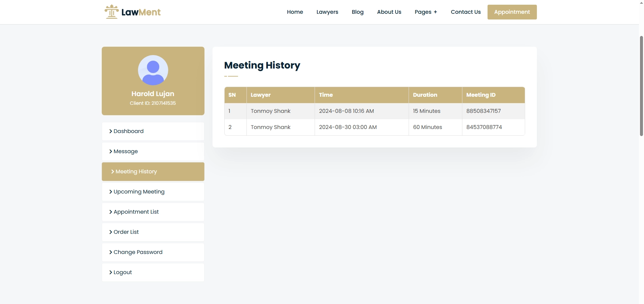Click Logout in sidebar
This screenshot has height=304, width=644.
coord(153,272)
